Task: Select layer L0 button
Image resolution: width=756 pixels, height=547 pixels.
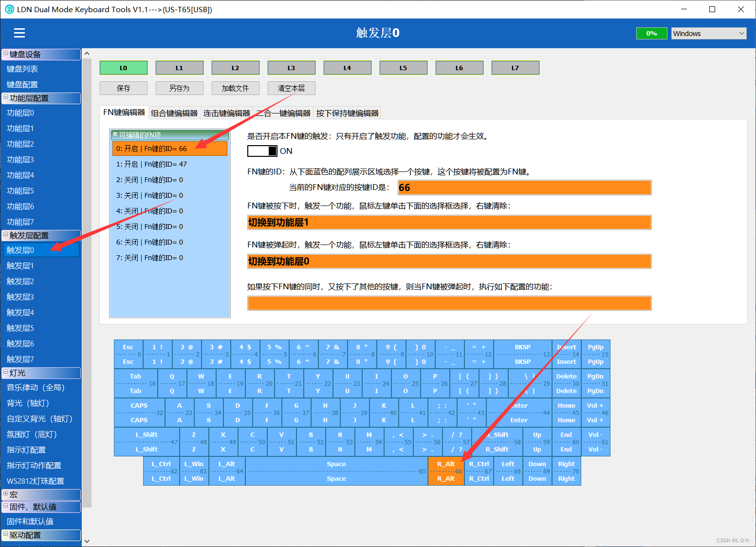Action: coord(124,68)
